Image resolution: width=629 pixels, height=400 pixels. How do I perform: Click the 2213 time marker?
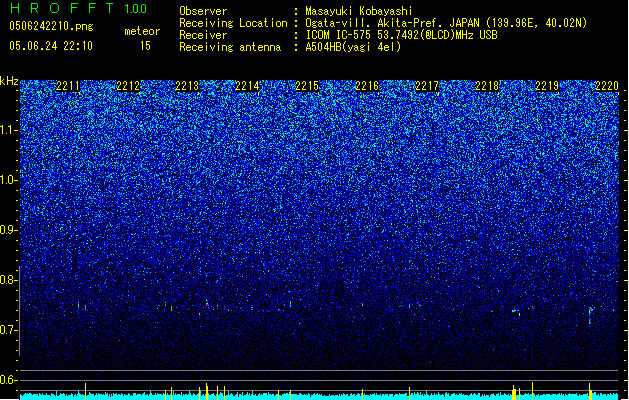(187, 86)
